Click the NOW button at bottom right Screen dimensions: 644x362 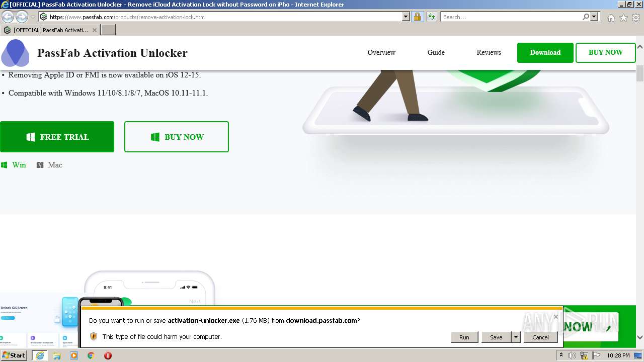590,327
